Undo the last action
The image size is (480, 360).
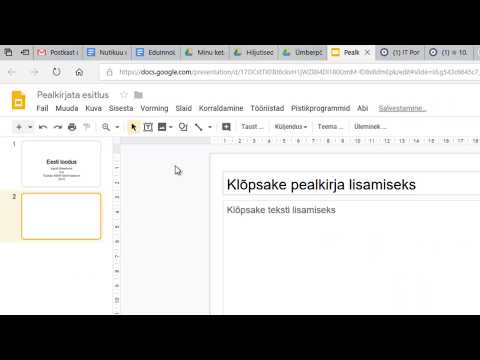pos(43,127)
